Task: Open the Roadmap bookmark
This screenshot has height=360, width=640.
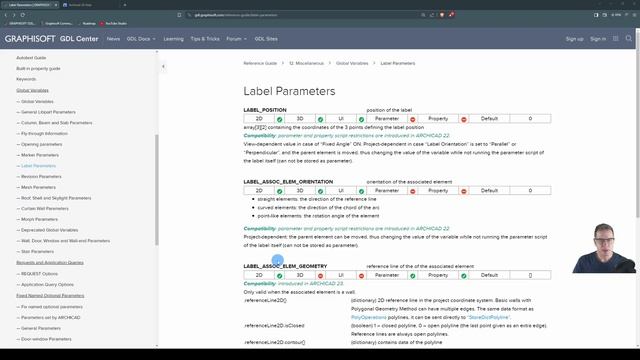Action: [x=87, y=24]
